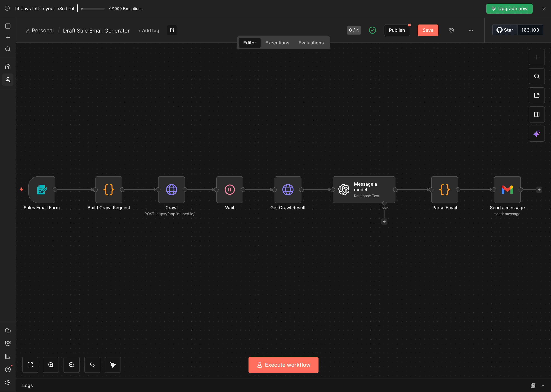The width and height of the screenshot is (551, 392).
Task: Switch to the Executions tab
Action: pos(277,43)
